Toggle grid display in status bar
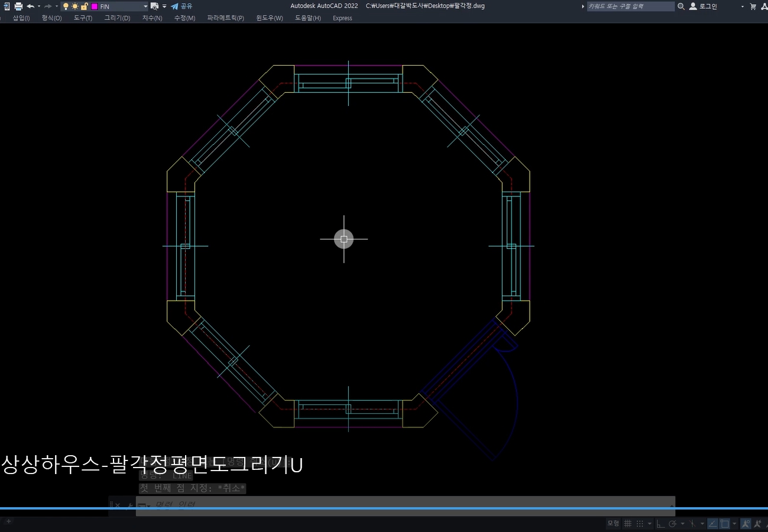Screen dimensions: 768x532 click(x=628, y=524)
